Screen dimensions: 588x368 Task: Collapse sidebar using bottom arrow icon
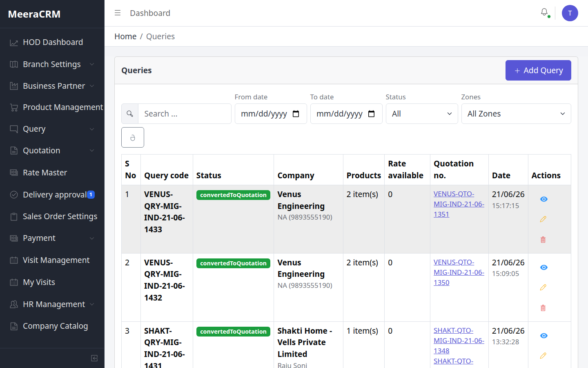click(94, 358)
